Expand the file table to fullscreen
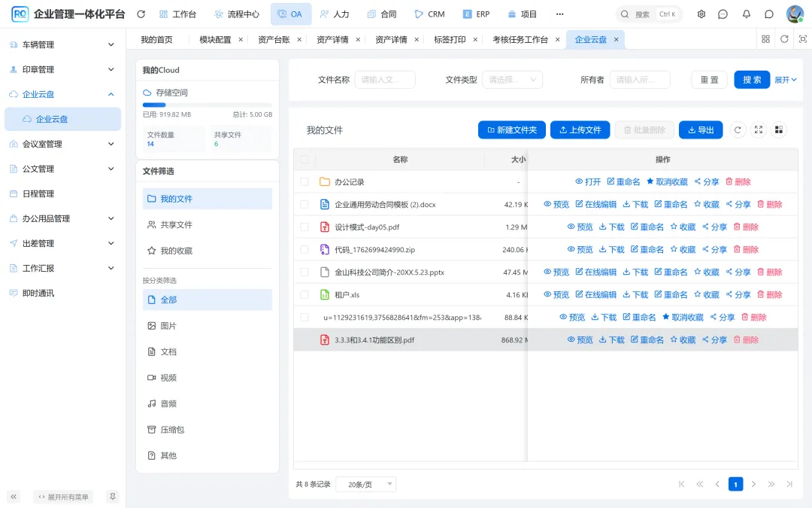 [x=758, y=130]
